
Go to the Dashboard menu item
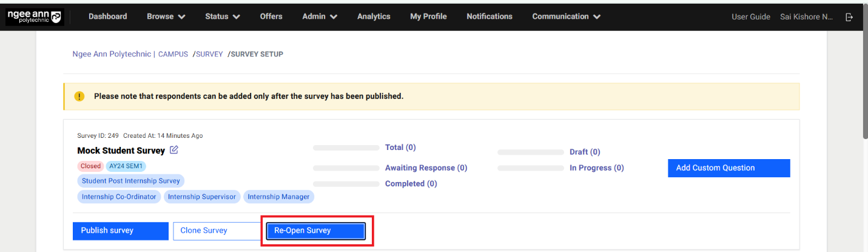point(108,16)
